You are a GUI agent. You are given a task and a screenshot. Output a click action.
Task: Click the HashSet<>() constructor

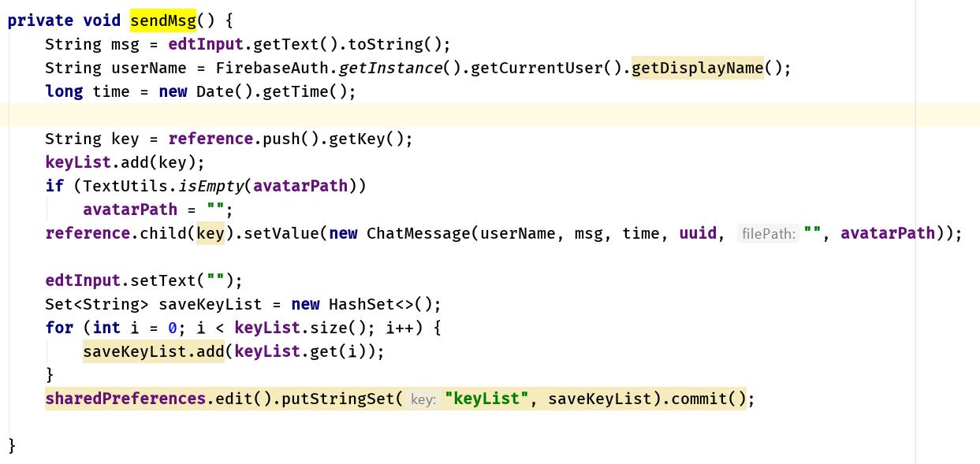381,304
